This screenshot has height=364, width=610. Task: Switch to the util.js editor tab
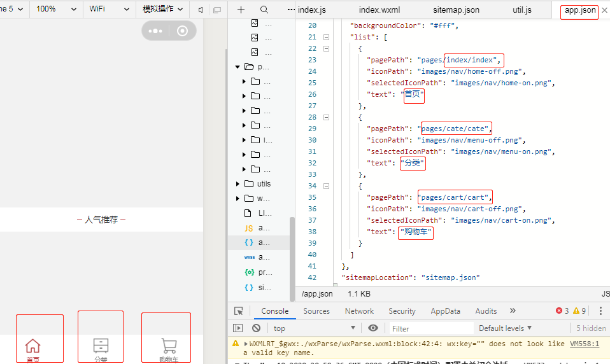(x=522, y=10)
